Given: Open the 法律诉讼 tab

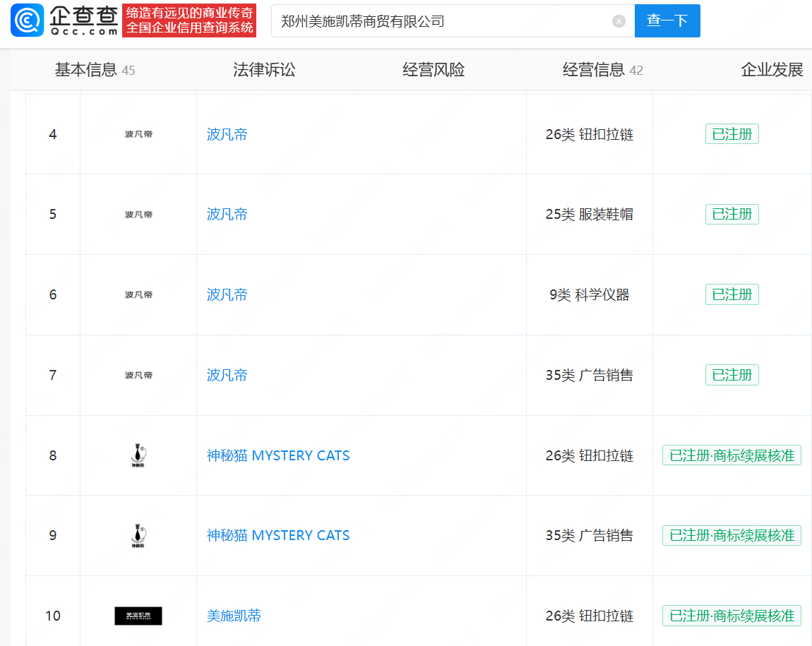Looking at the screenshot, I should [264, 70].
